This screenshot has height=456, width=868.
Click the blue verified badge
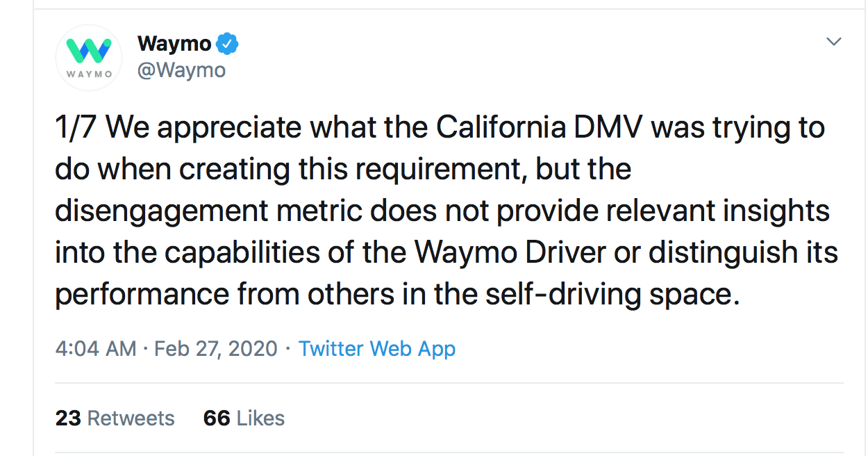click(x=227, y=44)
